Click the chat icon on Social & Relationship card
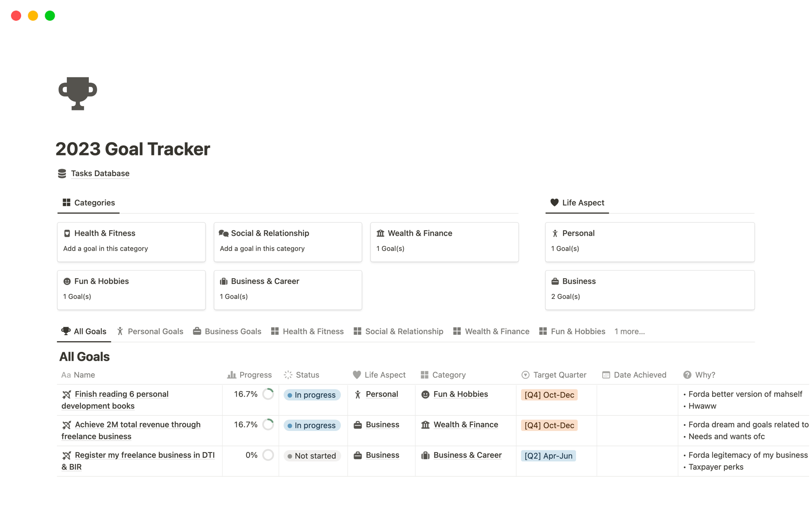812x508 pixels. [223, 233]
